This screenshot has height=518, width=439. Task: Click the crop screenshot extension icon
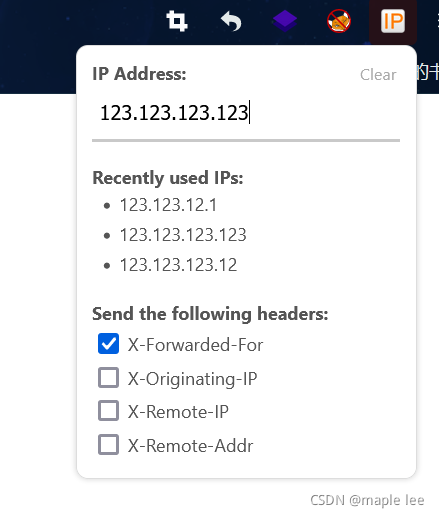[x=177, y=21]
